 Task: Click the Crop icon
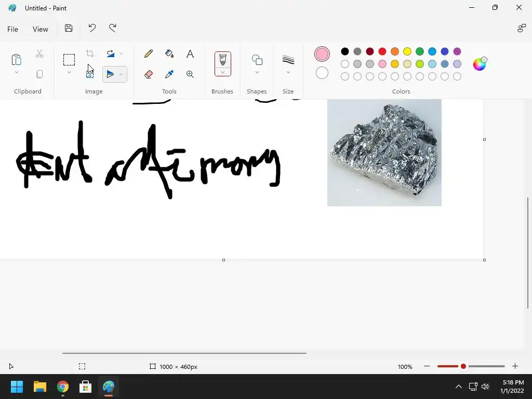(90, 54)
